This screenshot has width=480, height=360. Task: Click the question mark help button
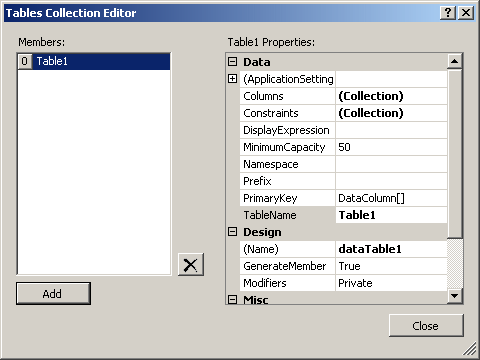point(448,13)
